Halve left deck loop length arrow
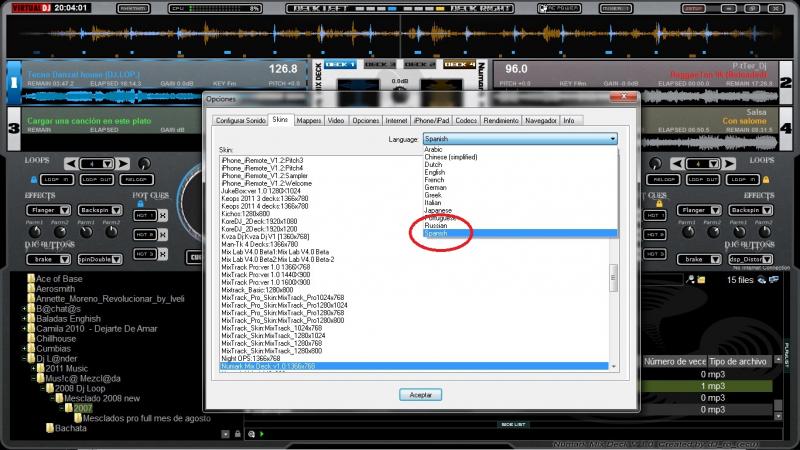 point(71,163)
